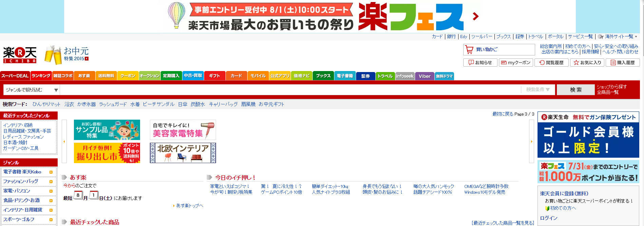Click carousel next arrow on right
The height and width of the screenshot is (226, 644).
tap(531, 141)
